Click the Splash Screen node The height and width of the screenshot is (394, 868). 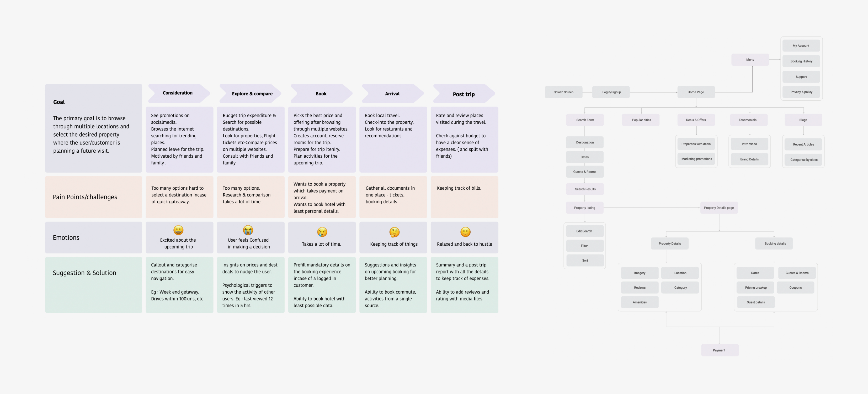563,92
